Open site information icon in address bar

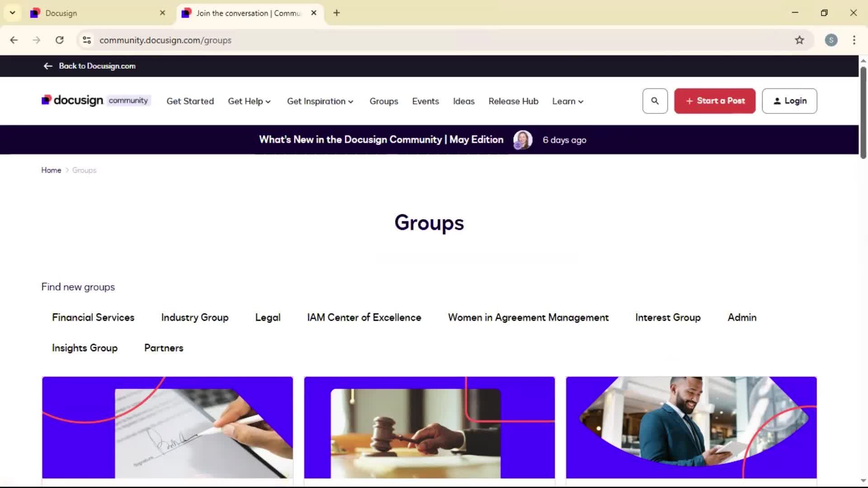pyautogui.click(x=87, y=40)
